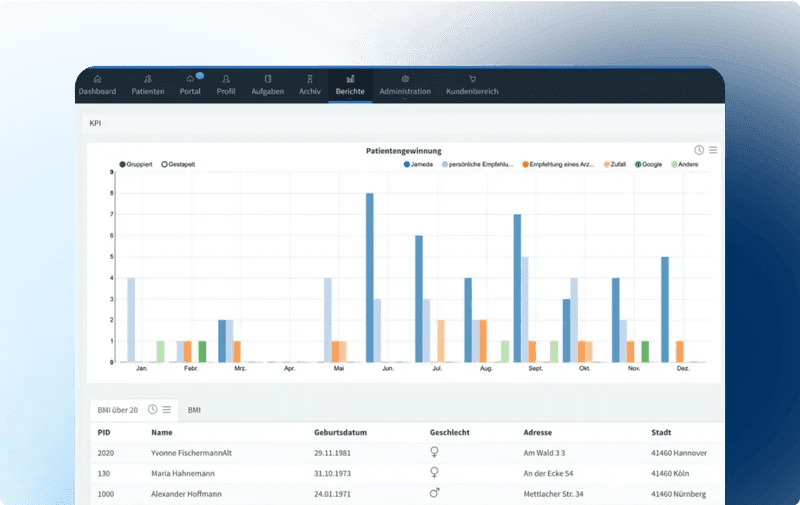Image resolution: width=800 pixels, height=505 pixels.
Task: Open menu on BMI über 20 tab
Action: 167,409
